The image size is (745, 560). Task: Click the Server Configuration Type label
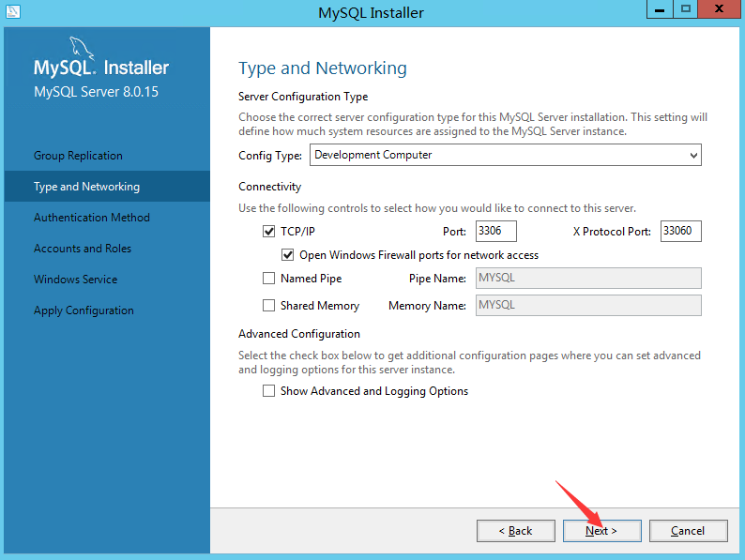click(303, 97)
